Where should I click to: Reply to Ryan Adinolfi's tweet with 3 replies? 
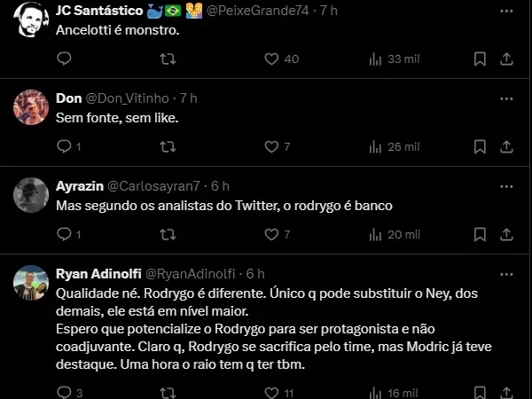[64, 391]
